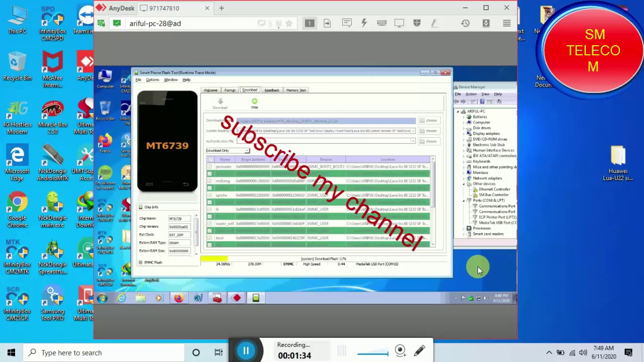Click the Download arrow icon in Flash Tool
Viewport: 644px width, 362px height.
coord(220,104)
